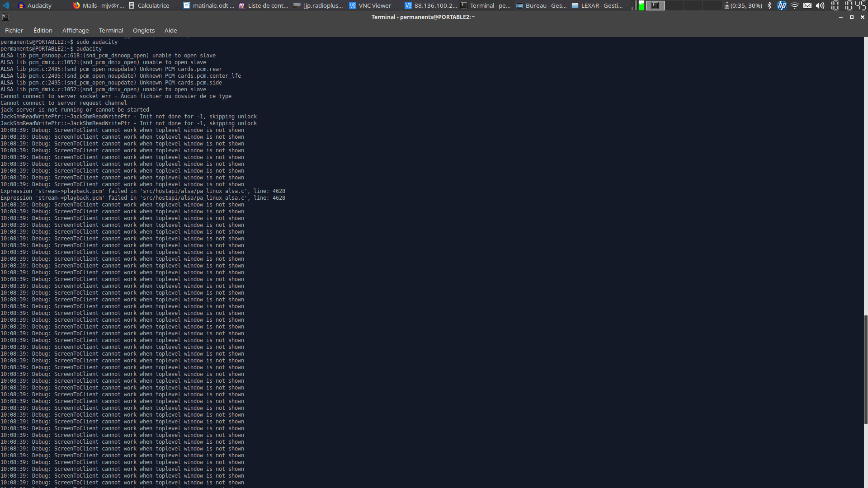This screenshot has width=868, height=488.
Task: Open the Édition menu
Action: pyautogui.click(x=43, y=30)
